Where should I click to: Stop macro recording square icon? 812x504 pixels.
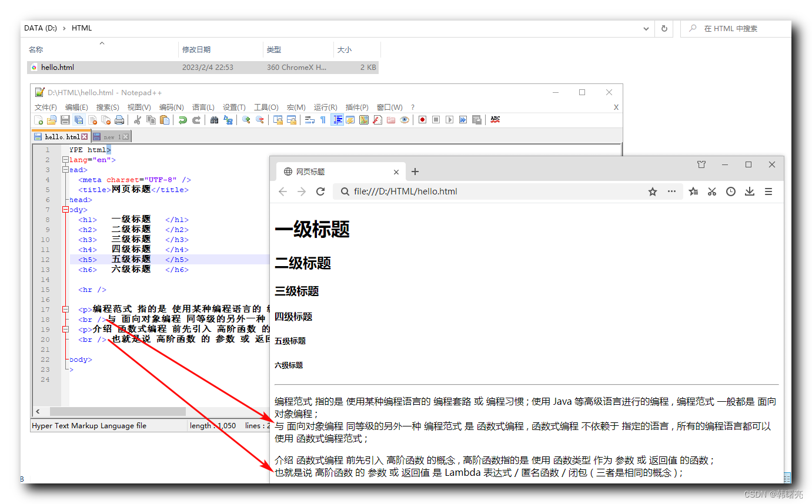tap(436, 120)
